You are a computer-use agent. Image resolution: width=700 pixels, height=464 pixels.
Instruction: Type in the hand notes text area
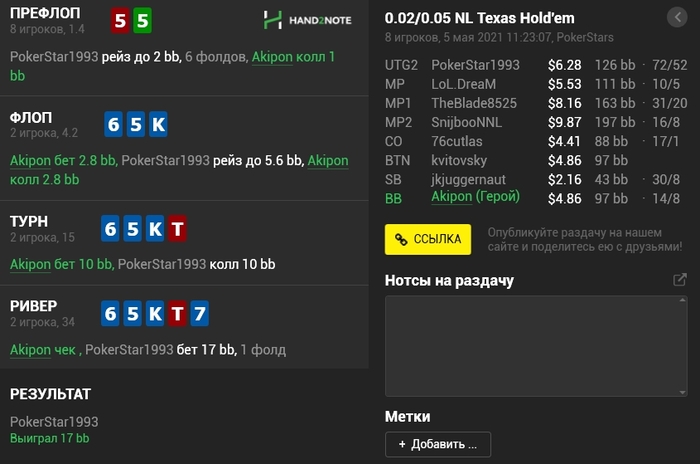tap(536, 347)
